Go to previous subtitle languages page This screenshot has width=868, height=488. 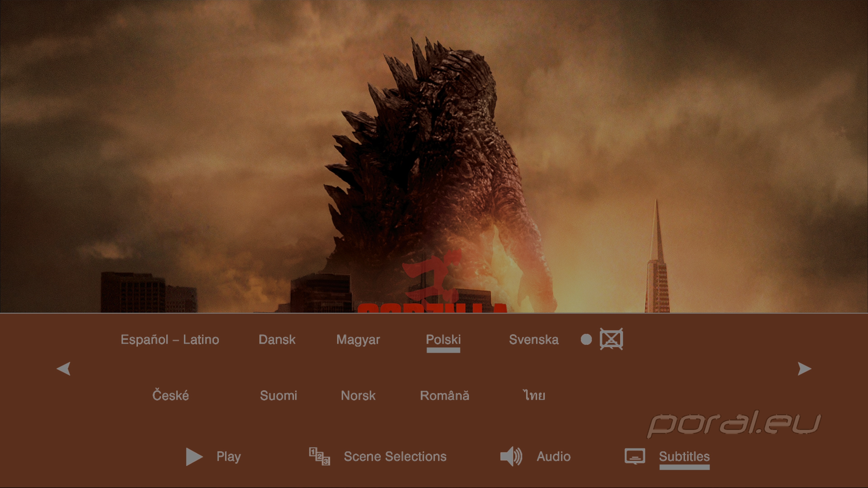click(63, 368)
